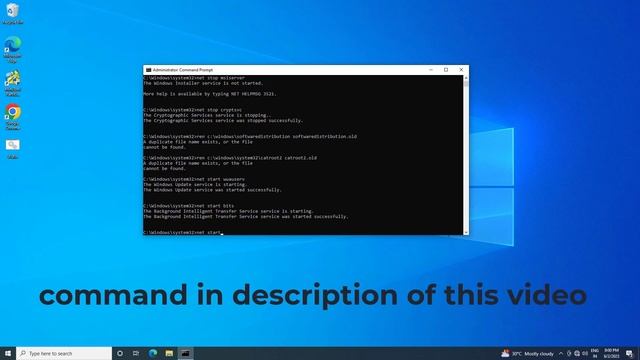Screen dimensions: 640x360
Task: Click the Command Prompt title bar icon
Action: (x=149, y=70)
